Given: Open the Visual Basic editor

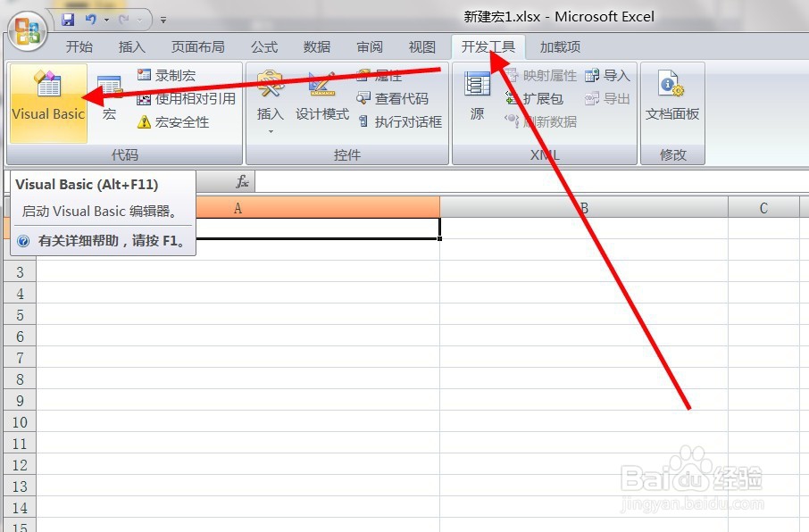Looking at the screenshot, I should (48, 104).
